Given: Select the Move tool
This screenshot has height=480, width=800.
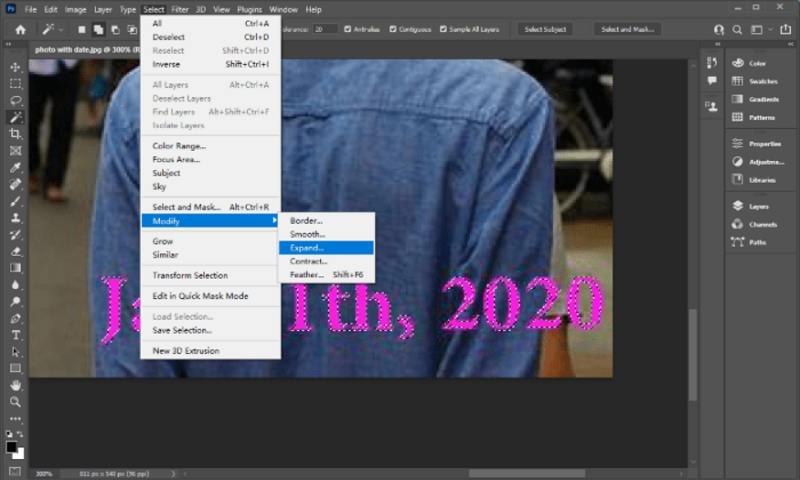Looking at the screenshot, I should (15, 67).
